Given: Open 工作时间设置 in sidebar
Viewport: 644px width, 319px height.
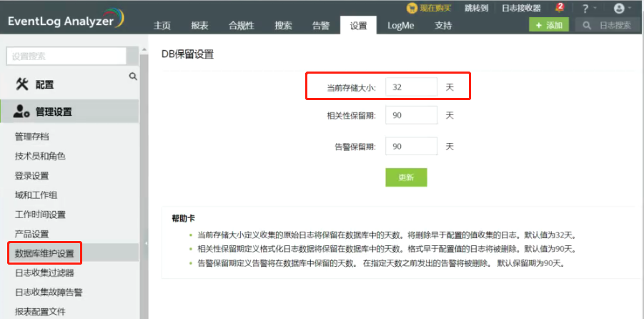Looking at the screenshot, I should pos(40,215).
